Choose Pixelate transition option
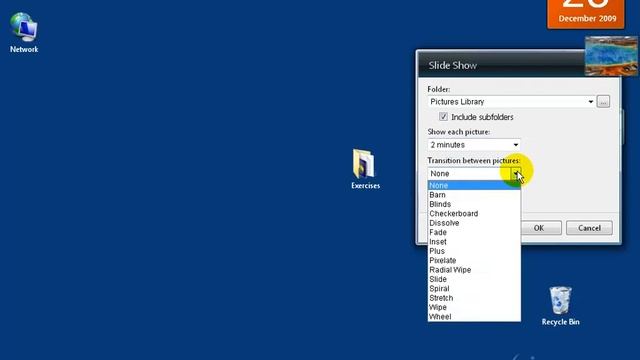This screenshot has width=640, height=360. pos(474,260)
